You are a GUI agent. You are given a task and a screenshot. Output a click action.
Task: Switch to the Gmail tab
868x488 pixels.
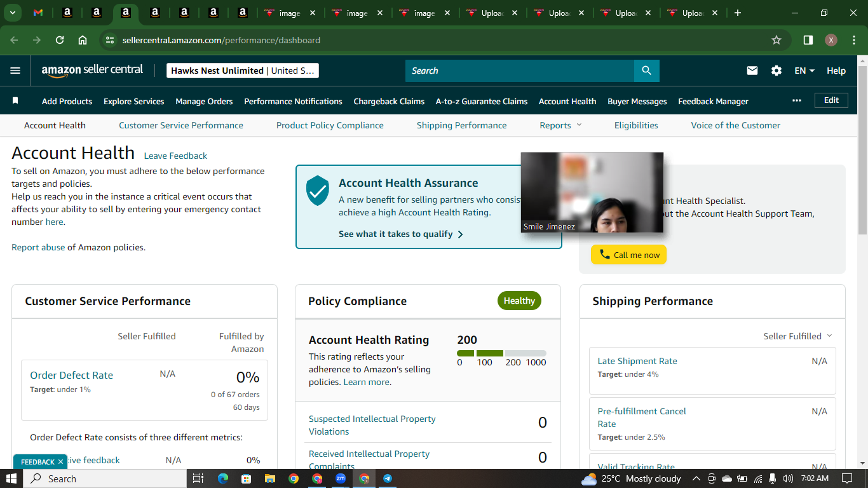pyautogui.click(x=38, y=13)
